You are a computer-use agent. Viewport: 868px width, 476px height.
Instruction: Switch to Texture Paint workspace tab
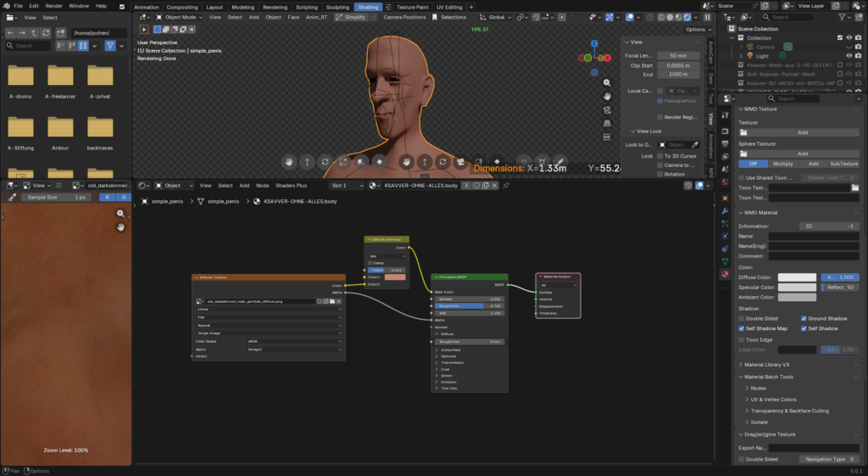coord(413,7)
